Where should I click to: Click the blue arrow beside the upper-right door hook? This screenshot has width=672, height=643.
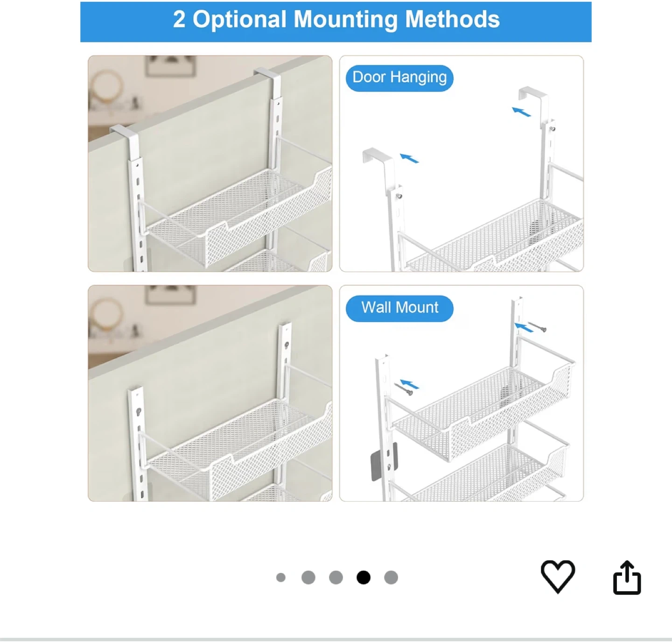pyautogui.click(x=521, y=112)
